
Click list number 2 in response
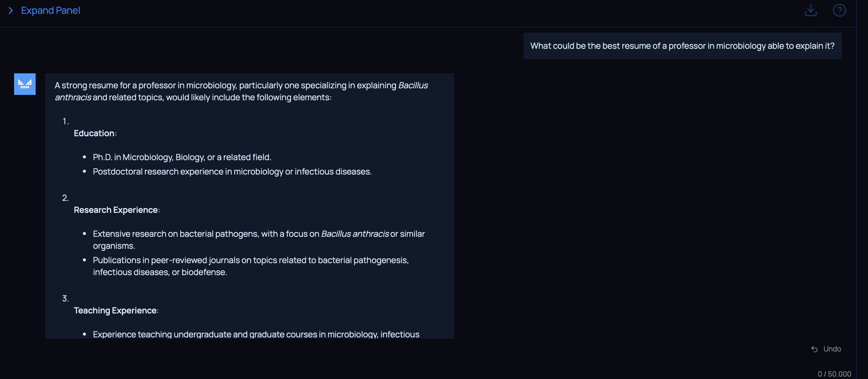point(65,198)
